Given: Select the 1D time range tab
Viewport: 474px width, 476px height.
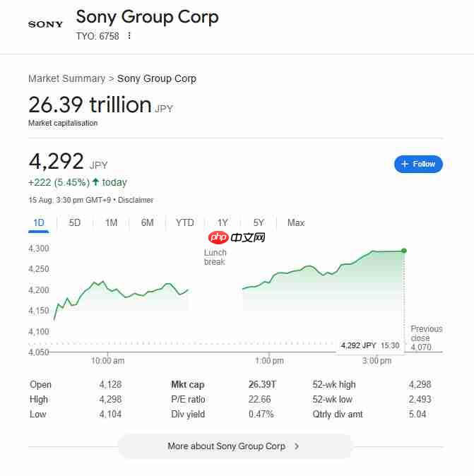Looking at the screenshot, I should [39, 223].
